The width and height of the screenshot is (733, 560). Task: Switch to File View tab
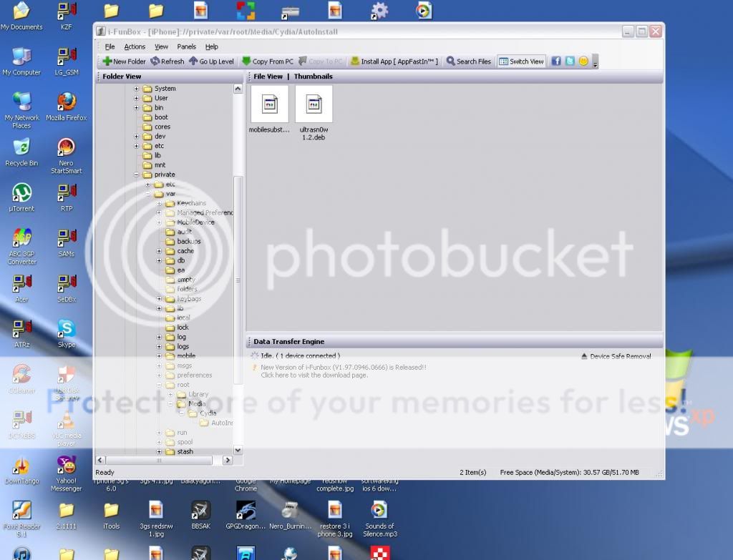(268, 77)
